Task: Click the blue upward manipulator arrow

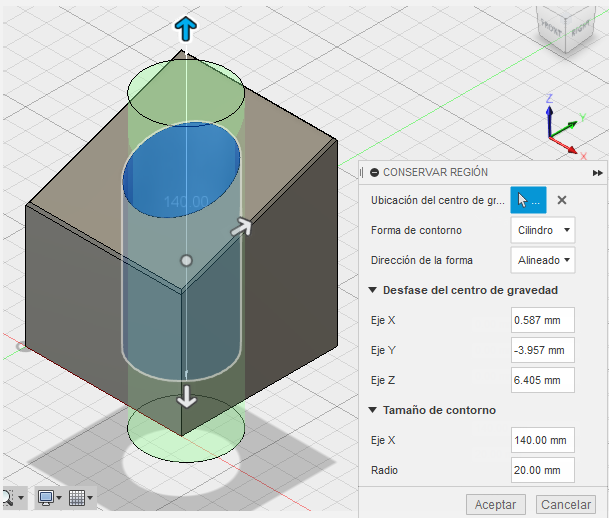Action: [186, 29]
